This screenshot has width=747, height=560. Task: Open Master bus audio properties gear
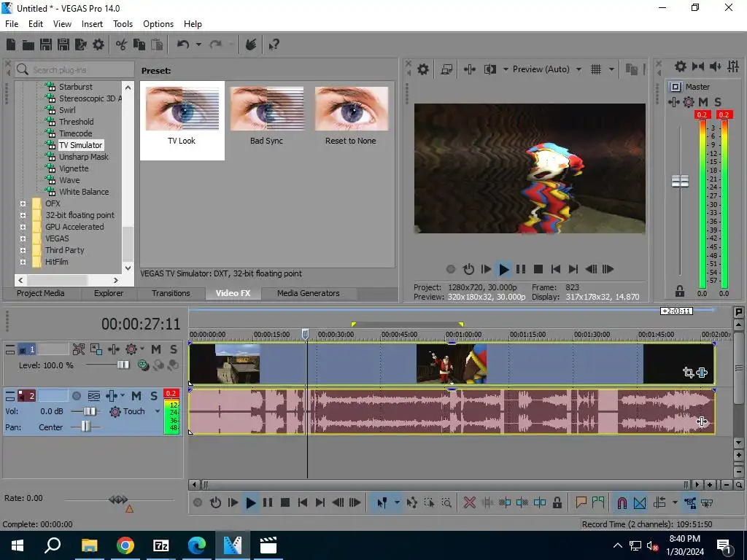coord(681,66)
